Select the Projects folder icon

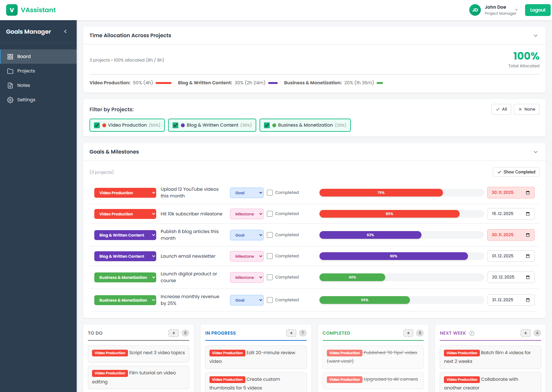tap(10, 71)
